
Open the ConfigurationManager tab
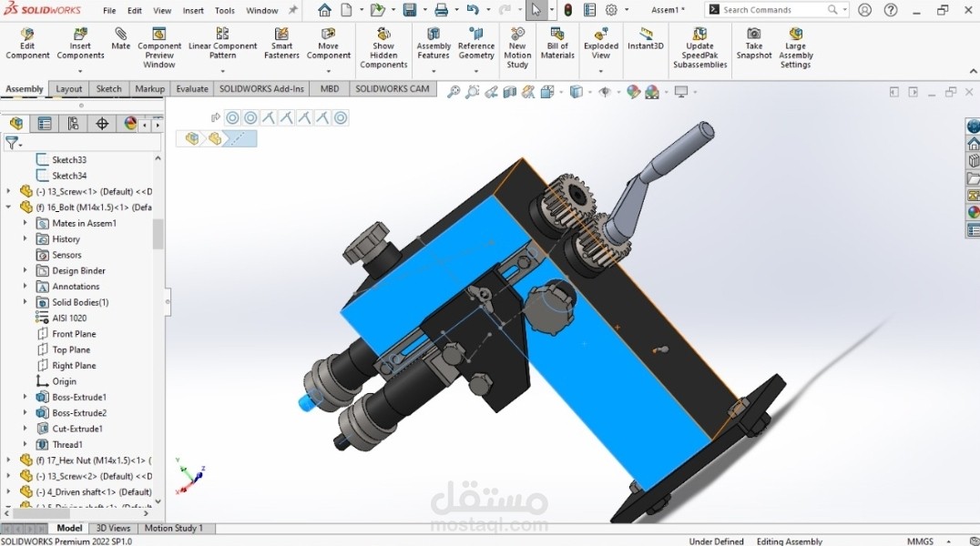pyautogui.click(x=73, y=124)
